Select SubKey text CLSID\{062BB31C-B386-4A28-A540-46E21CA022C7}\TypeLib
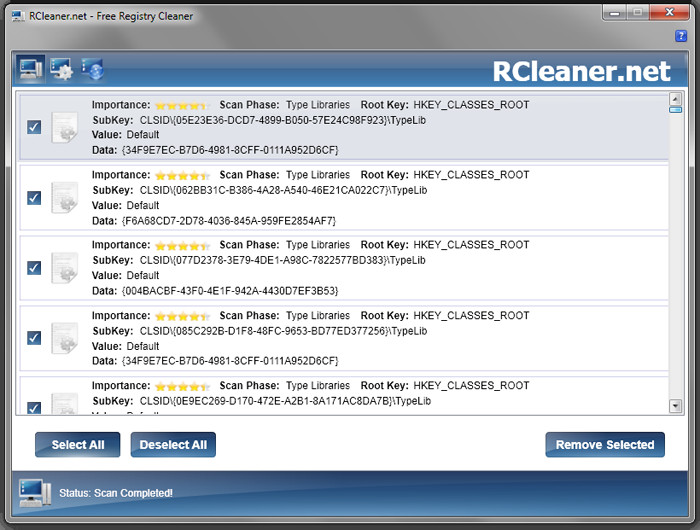Image resolution: width=700 pixels, height=530 pixels. click(283, 191)
